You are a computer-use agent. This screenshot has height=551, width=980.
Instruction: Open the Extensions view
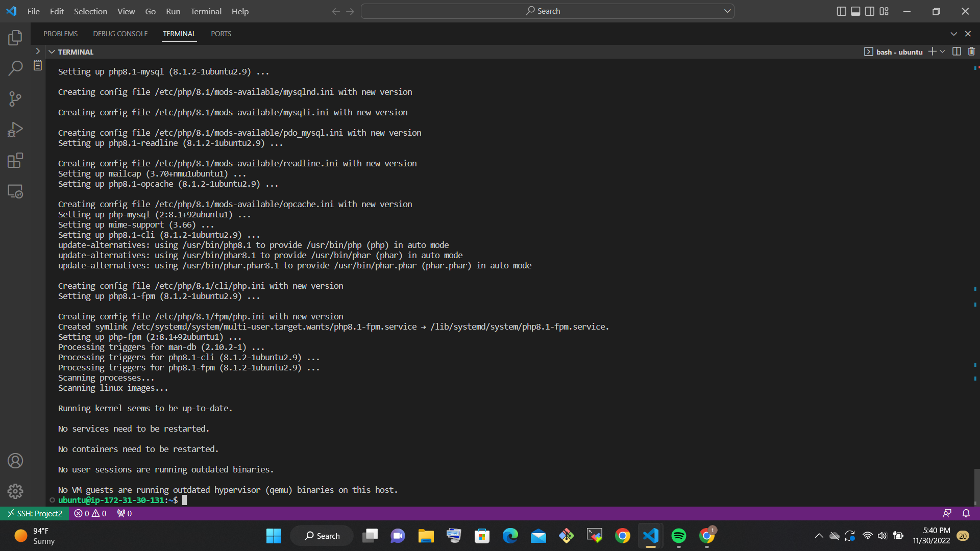tap(15, 161)
